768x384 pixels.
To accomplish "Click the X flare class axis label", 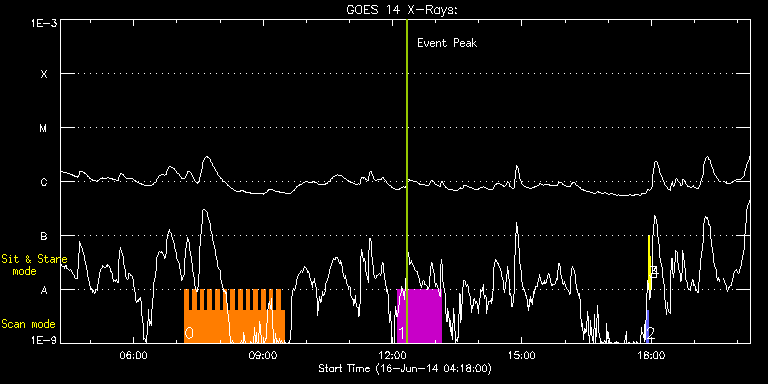I will (x=44, y=74).
